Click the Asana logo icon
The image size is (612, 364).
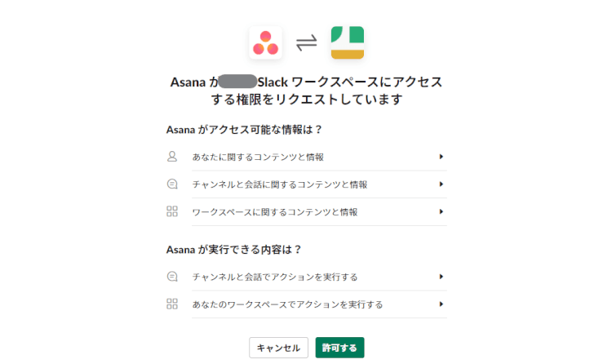[x=265, y=42]
